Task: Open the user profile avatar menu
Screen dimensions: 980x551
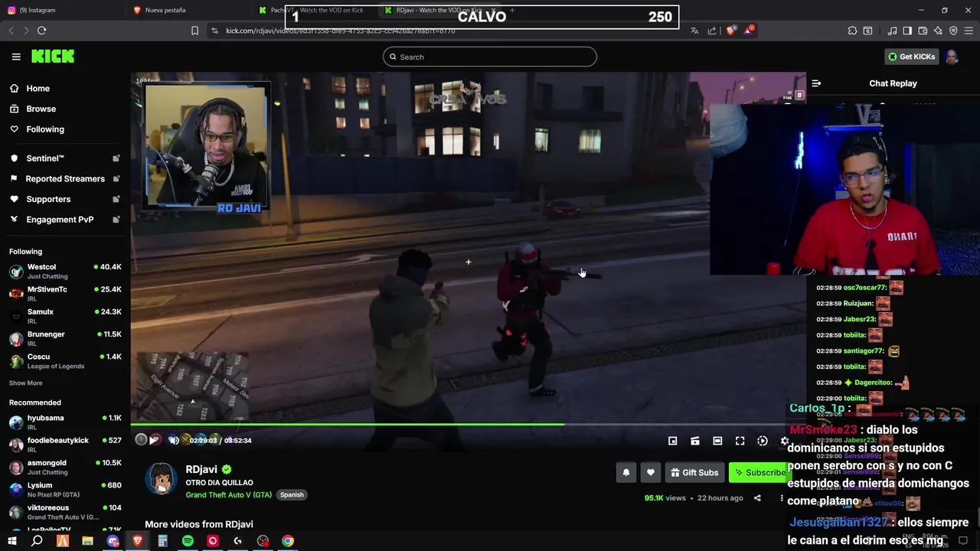Action: (952, 57)
